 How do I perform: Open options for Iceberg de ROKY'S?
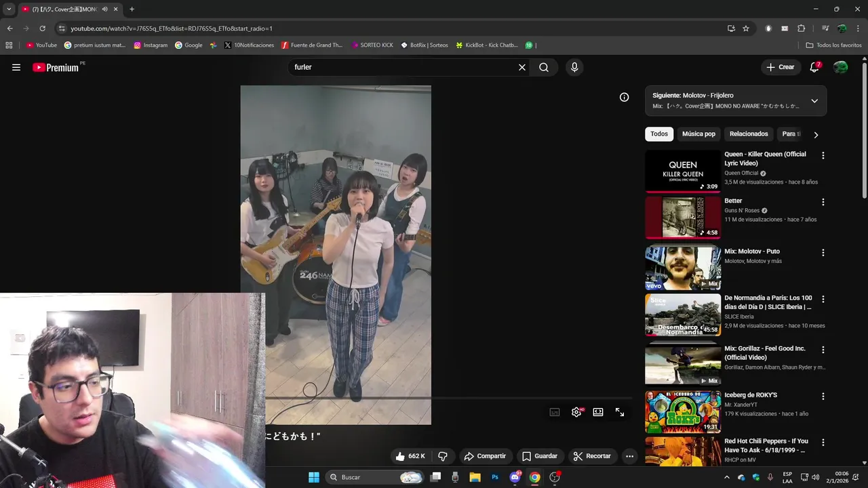823,396
